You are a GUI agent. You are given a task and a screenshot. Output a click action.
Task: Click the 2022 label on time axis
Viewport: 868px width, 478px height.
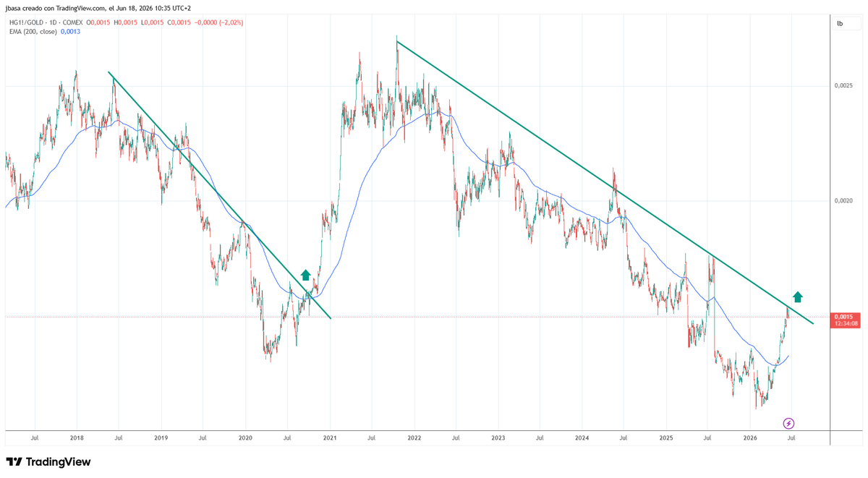pos(414,438)
